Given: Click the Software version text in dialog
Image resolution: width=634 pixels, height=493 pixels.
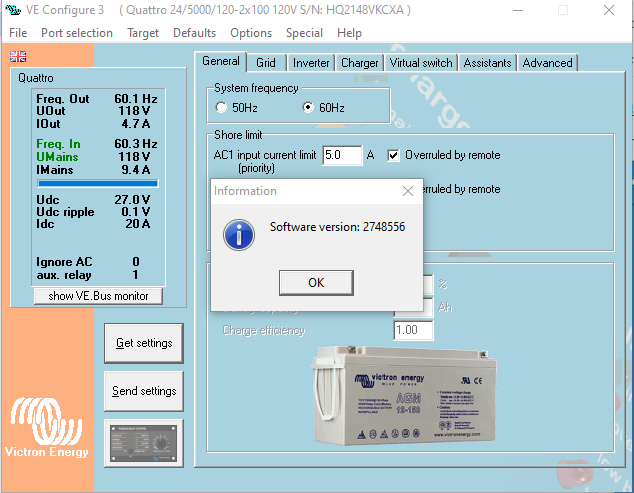Looking at the screenshot, I should [x=337, y=227].
